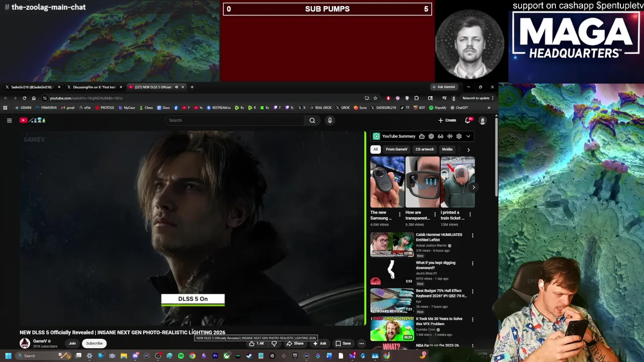Viewport: 644px width, 362px height.
Task: Open the YouTube account avatar menu
Action: pyautogui.click(x=482, y=120)
